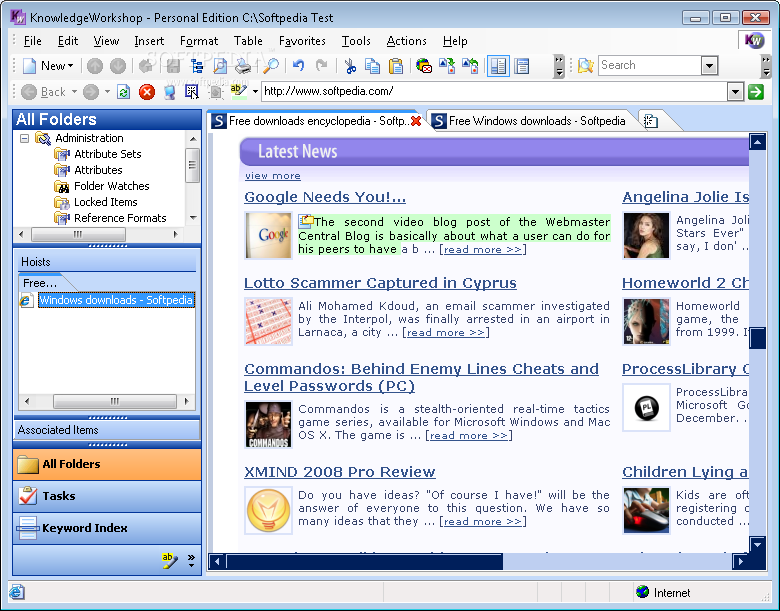Click the Print icon
Image resolution: width=780 pixels, height=611 pixels.
pos(243,66)
